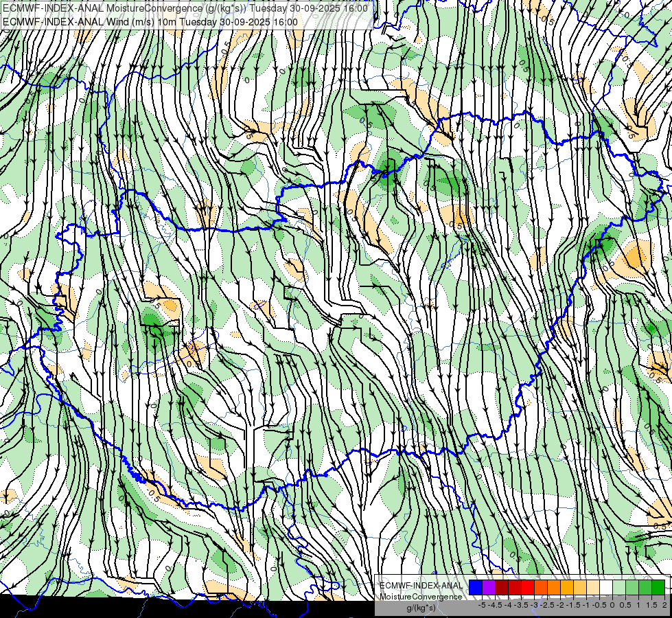Click the '-5' legend scale value
Screen dimensions: 672x618
pyautogui.click(x=482, y=605)
